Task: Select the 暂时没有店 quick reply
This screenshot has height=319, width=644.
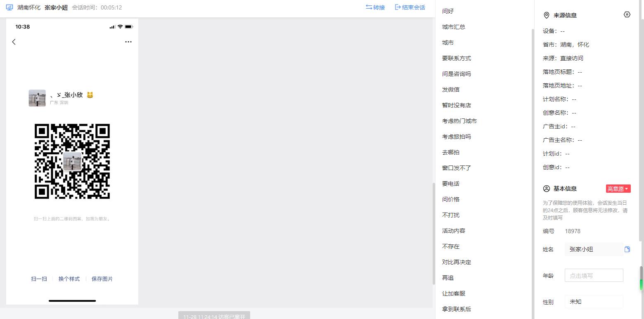Action: point(457,105)
